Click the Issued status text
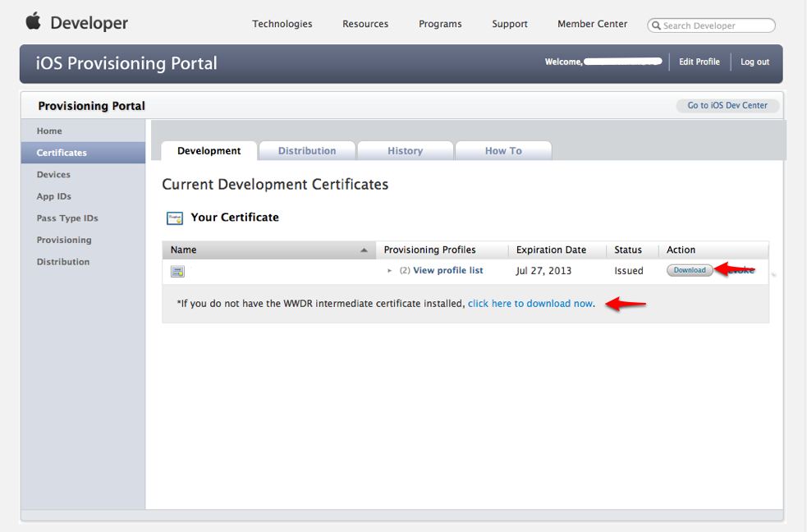The width and height of the screenshot is (807, 532). point(628,271)
